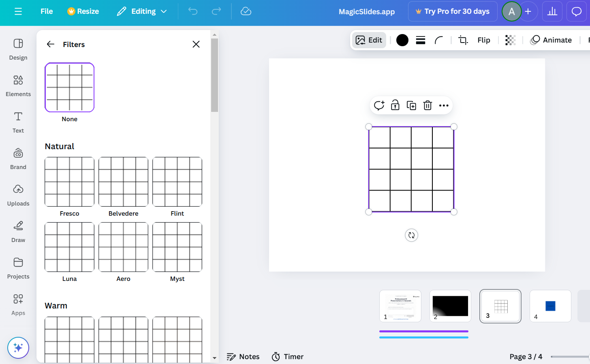Screen dimensions: 590x364
Task: Go back from Filters panel
Action: click(51, 44)
